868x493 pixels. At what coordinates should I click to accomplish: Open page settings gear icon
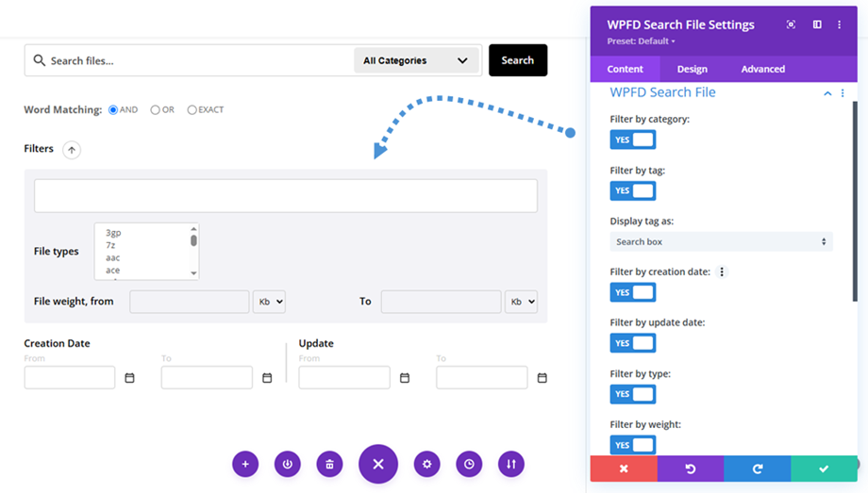[x=426, y=464]
